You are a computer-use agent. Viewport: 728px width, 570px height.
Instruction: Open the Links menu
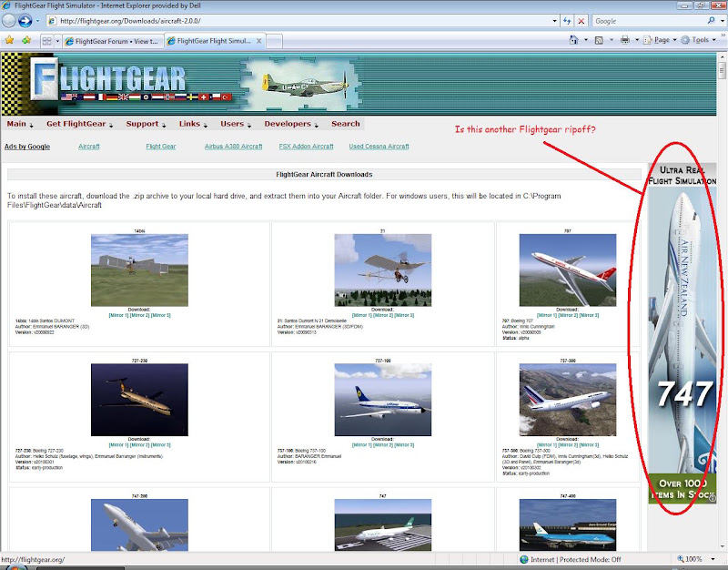pyautogui.click(x=193, y=124)
